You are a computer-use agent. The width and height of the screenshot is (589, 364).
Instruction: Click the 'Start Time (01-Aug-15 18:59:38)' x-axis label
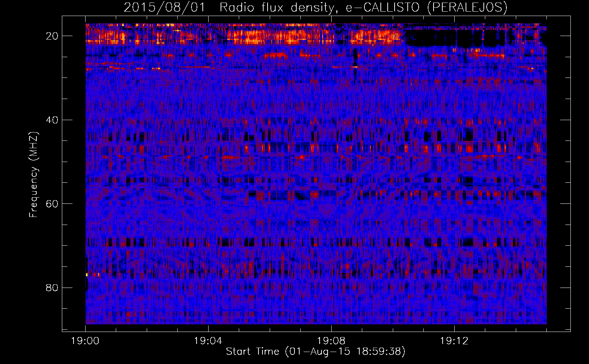coord(316,352)
